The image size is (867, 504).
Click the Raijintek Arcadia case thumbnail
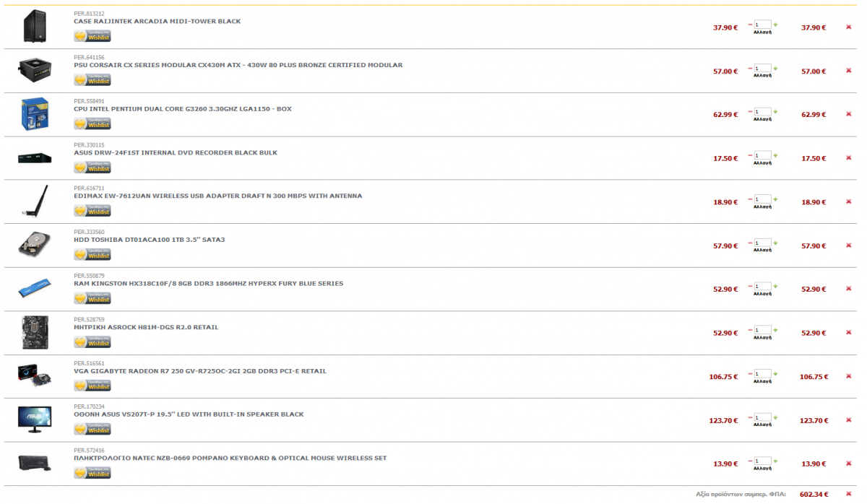pos(35,27)
